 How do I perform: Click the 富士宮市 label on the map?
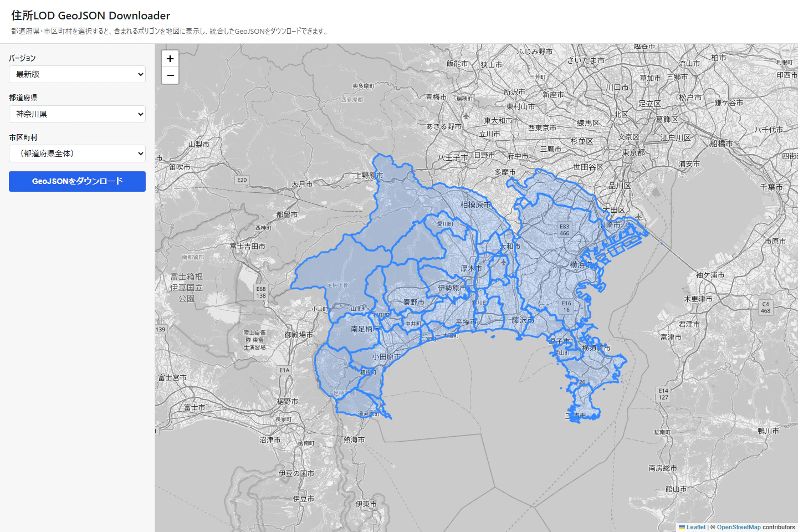pyautogui.click(x=172, y=378)
